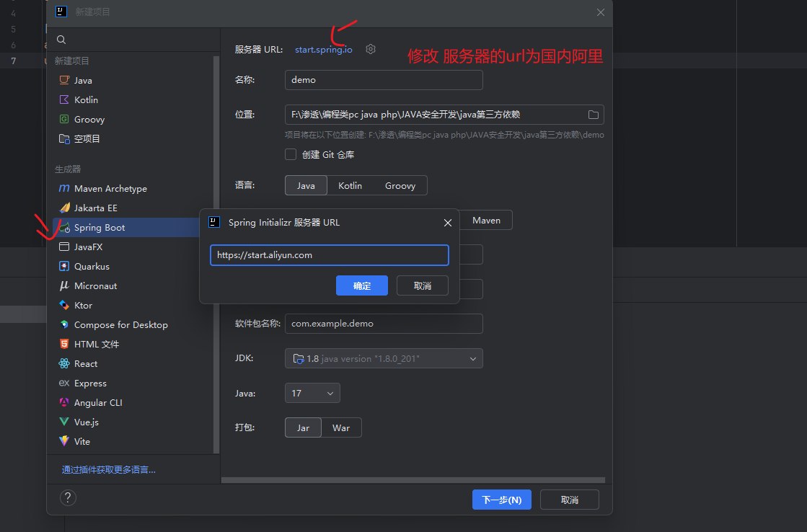Click the Compose for Desktop icon
Image resolution: width=807 pixels, height=532 pixels.
[x=64, y=324]
